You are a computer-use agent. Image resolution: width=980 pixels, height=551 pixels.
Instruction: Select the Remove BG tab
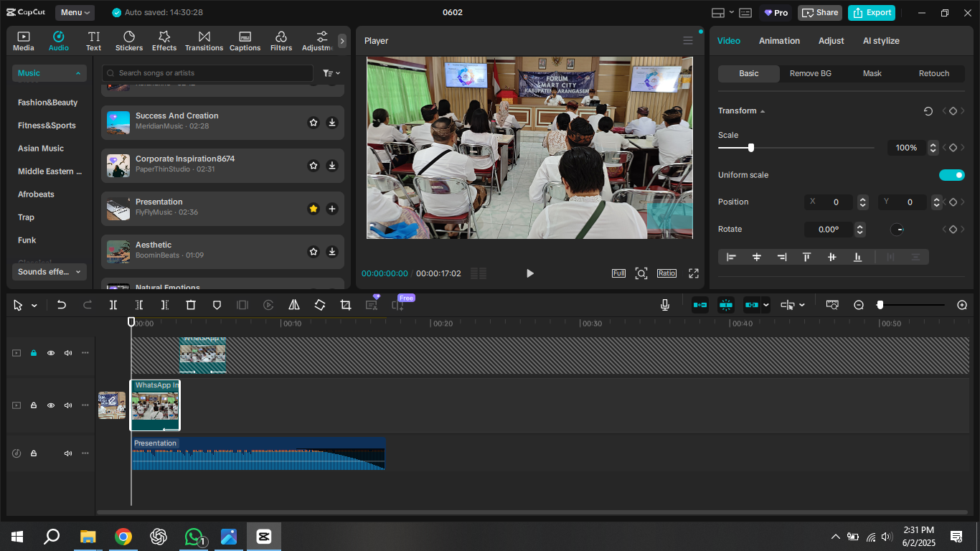pos(810,73)
